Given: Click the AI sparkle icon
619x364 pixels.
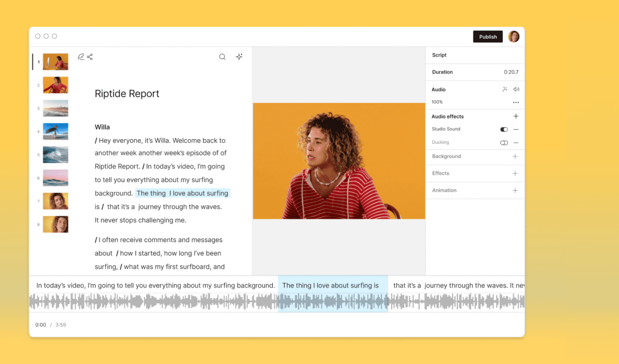Looking at the screenshot, I should pos(239,57).
